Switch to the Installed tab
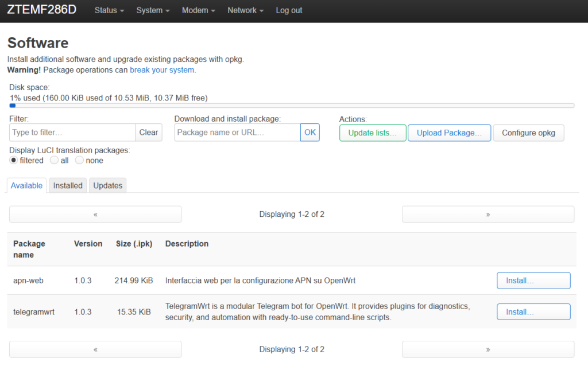Screen dimensions: 588x366 [x=68, y=185]
